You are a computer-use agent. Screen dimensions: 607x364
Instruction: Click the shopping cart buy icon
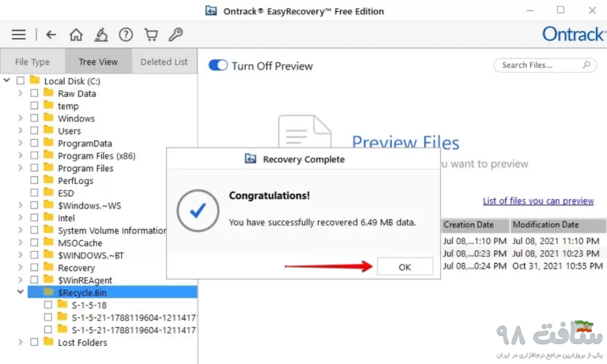(x=151, y=35)
